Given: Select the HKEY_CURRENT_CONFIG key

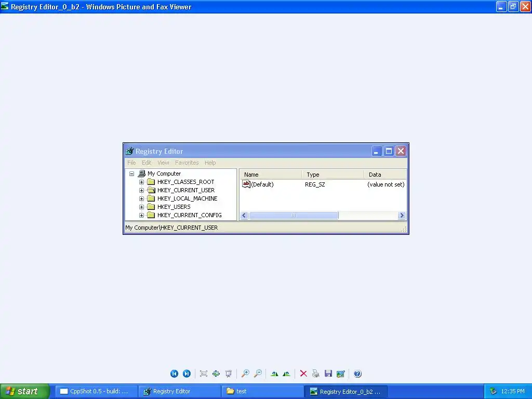Looking at the screenshot, I should 189,215.
